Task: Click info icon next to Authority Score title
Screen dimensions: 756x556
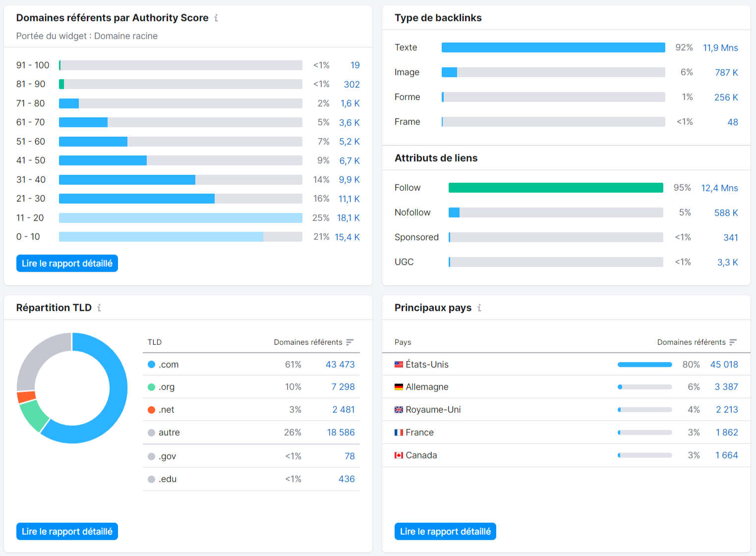Action: click(216, 18)
